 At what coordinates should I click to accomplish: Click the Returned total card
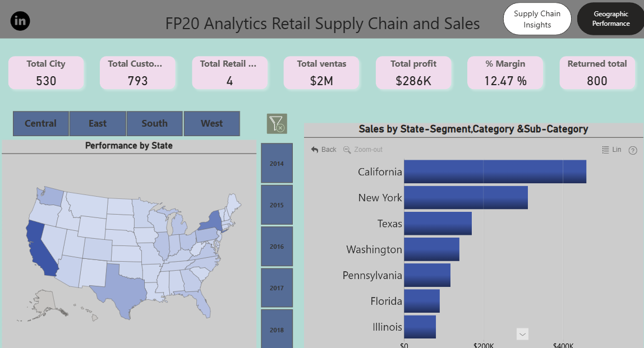click(597, 73)
